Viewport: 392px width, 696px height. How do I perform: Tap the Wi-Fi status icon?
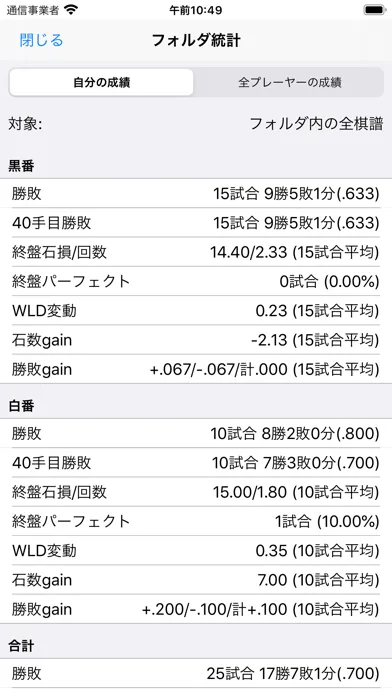pos(71,10)
